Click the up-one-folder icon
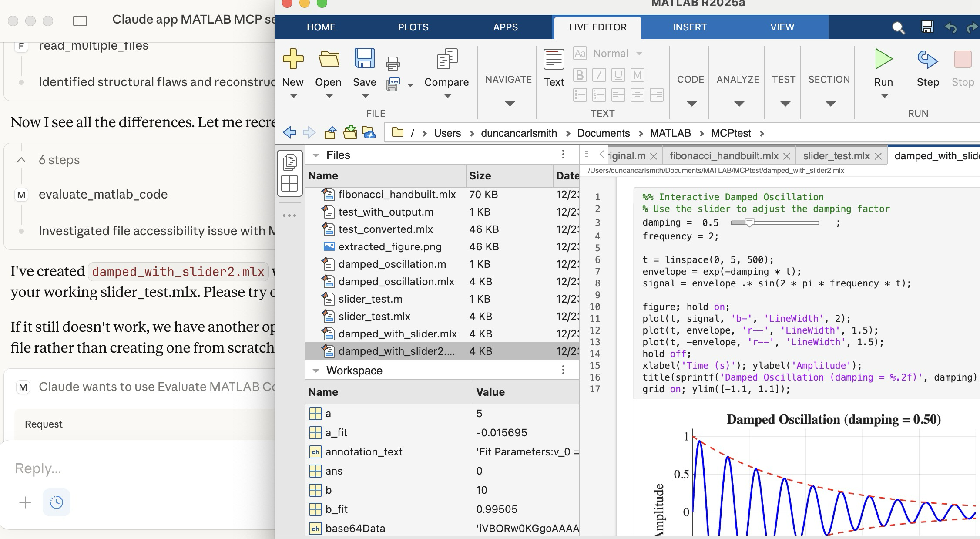Viewport: 980px width, 539px height. click(x=330, y=132)
